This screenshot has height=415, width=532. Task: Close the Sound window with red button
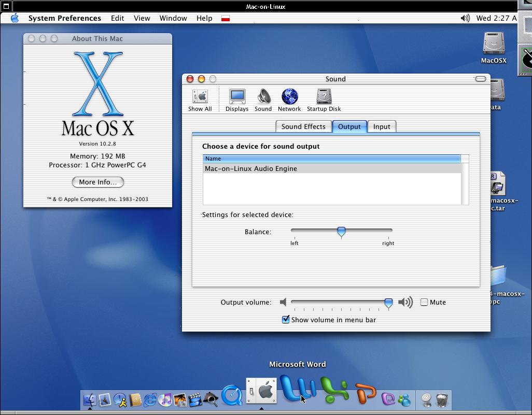(190, 79)
